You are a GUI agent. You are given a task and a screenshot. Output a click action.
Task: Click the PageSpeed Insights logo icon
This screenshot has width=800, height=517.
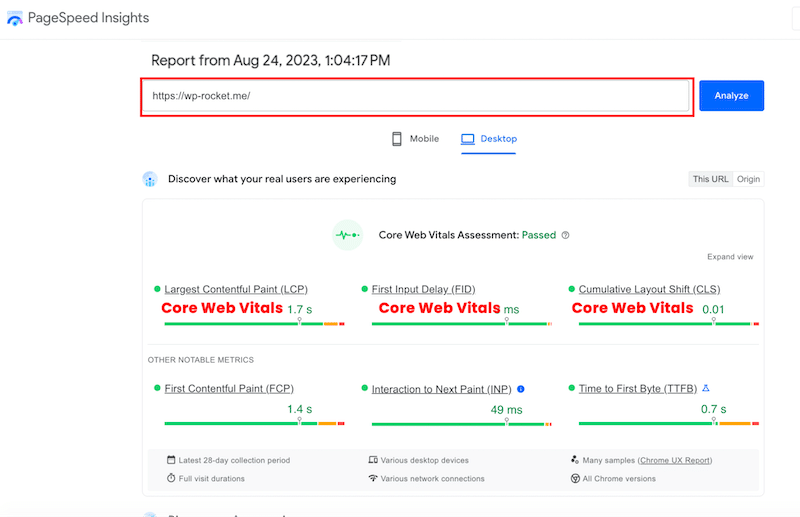(15, 19)
